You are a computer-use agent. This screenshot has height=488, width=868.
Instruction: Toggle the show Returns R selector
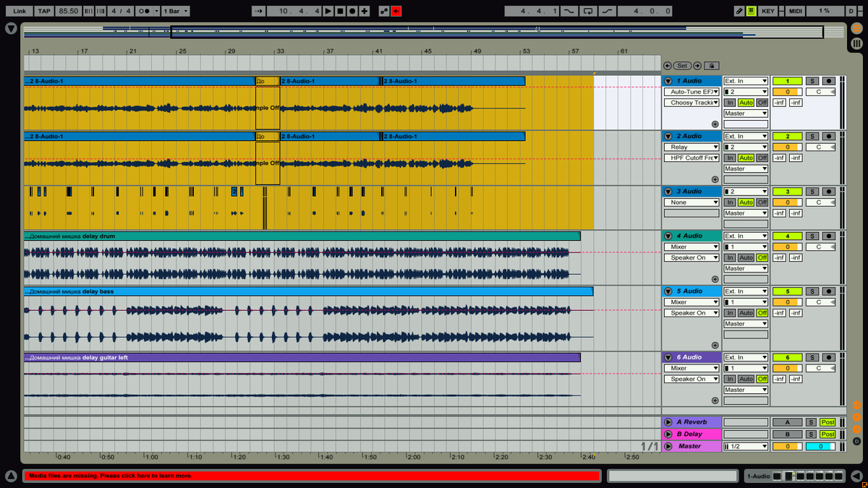pos(856,417)
